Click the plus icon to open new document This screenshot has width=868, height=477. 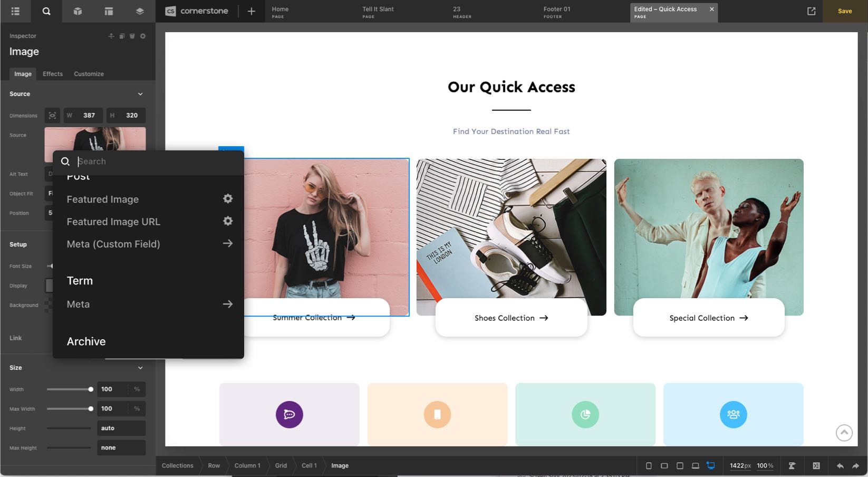[252, 11]
